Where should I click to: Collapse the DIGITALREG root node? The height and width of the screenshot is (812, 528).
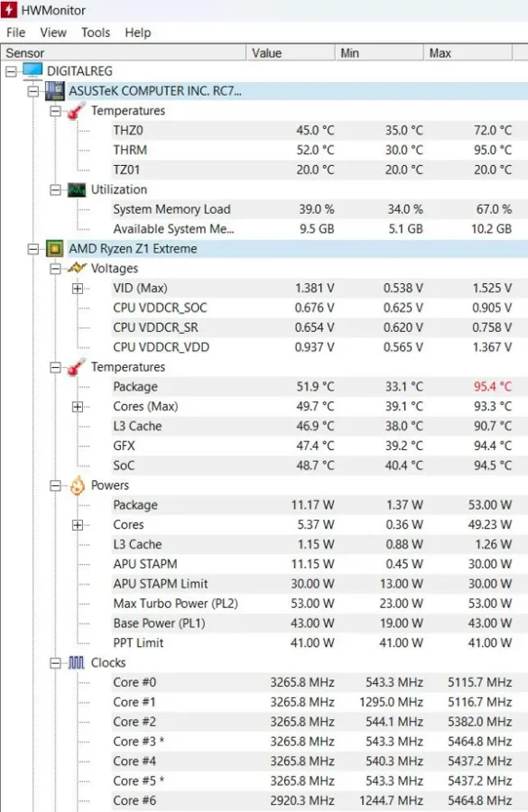point(11,71)
